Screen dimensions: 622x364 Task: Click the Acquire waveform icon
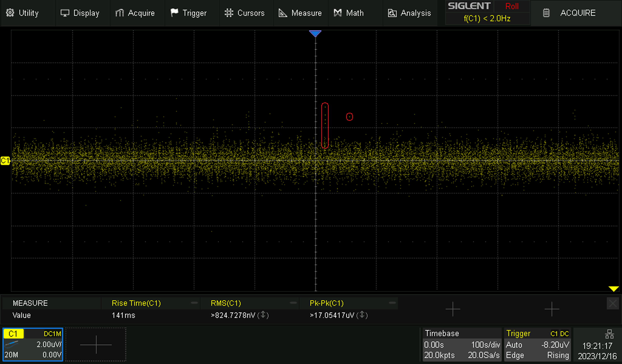(119, 13)
